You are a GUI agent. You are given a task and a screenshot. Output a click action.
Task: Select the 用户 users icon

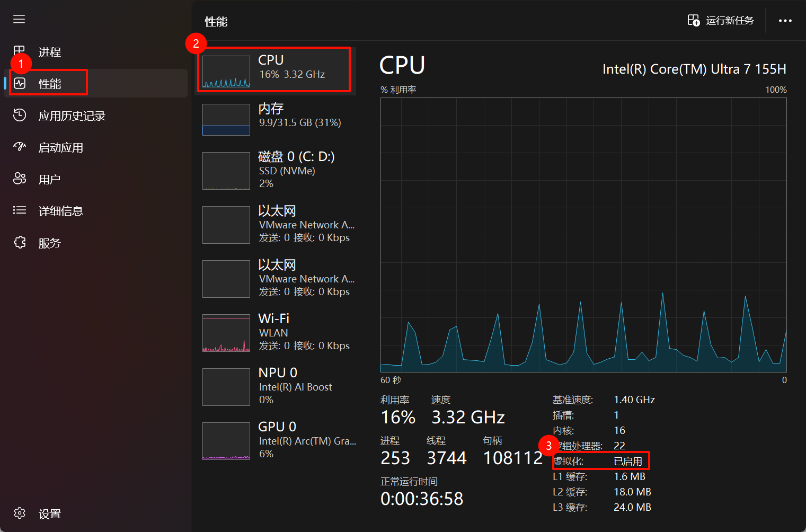pyautogui.click(x=20, y=179)
